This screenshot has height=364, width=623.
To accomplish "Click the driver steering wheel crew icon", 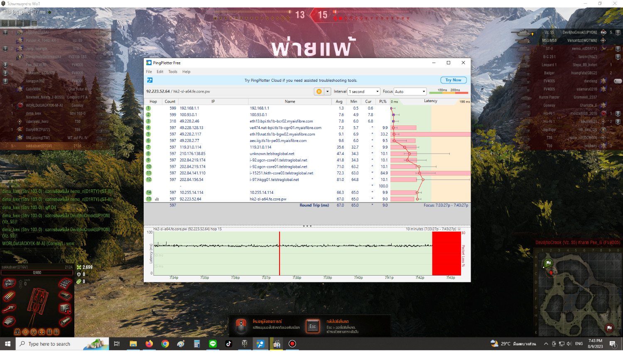I will (34, 332).
